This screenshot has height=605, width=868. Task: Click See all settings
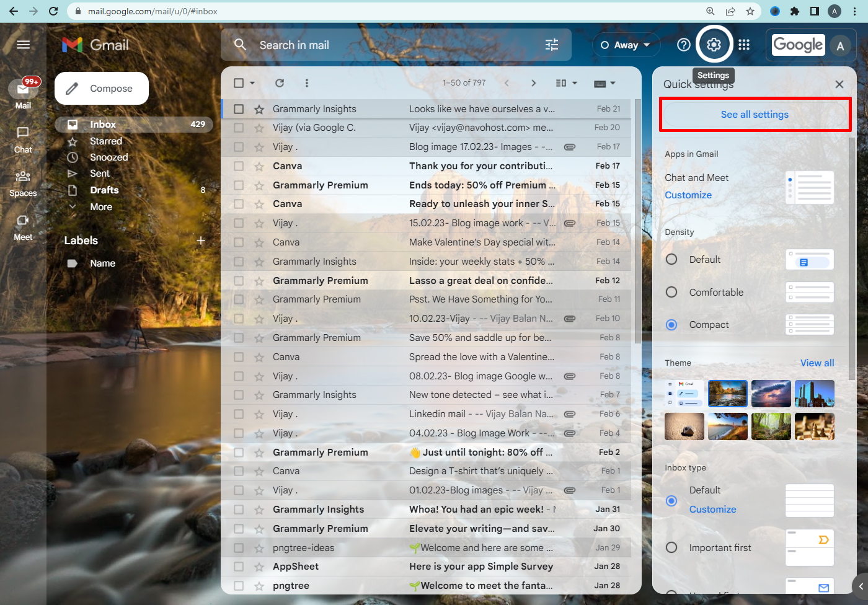pyautogui.click(x=755, y=115)
